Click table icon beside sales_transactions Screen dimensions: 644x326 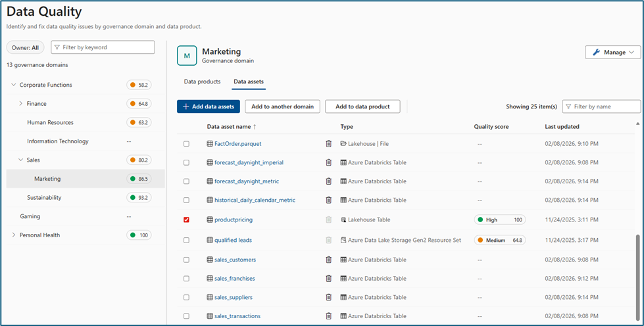(210, 316)
